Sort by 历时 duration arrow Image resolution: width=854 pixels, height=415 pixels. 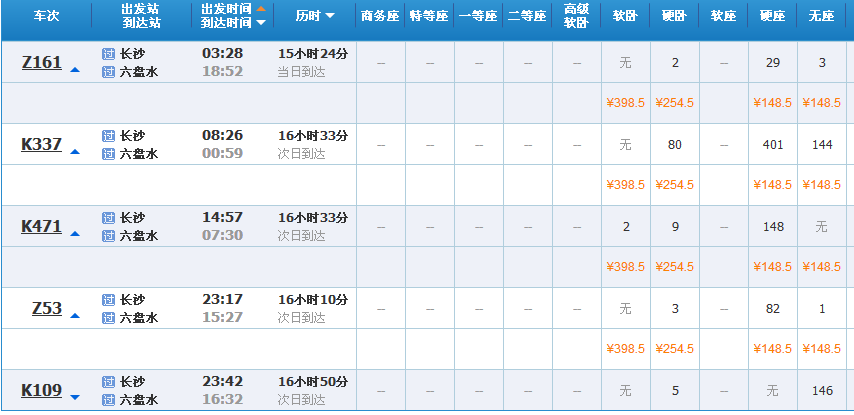coord(330,16)
